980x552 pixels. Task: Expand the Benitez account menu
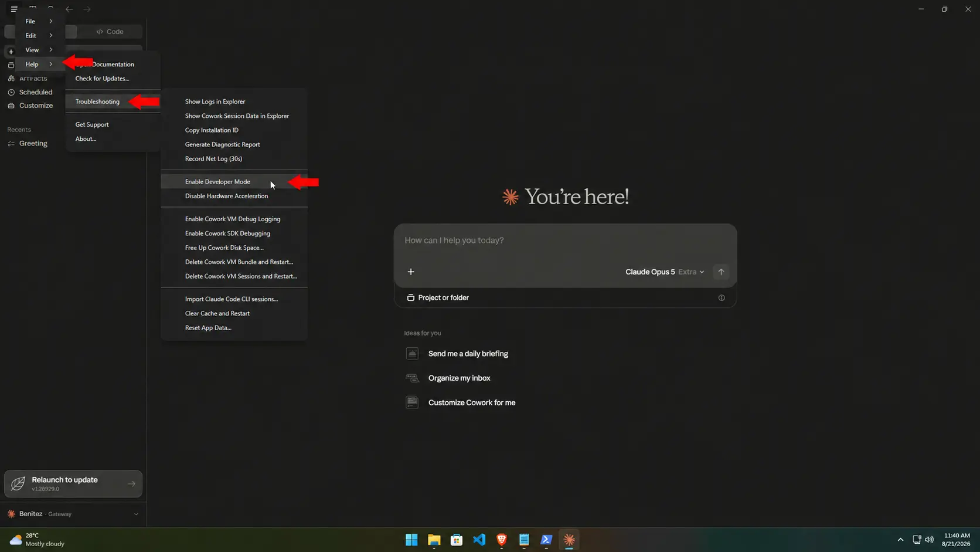(73, 514)
